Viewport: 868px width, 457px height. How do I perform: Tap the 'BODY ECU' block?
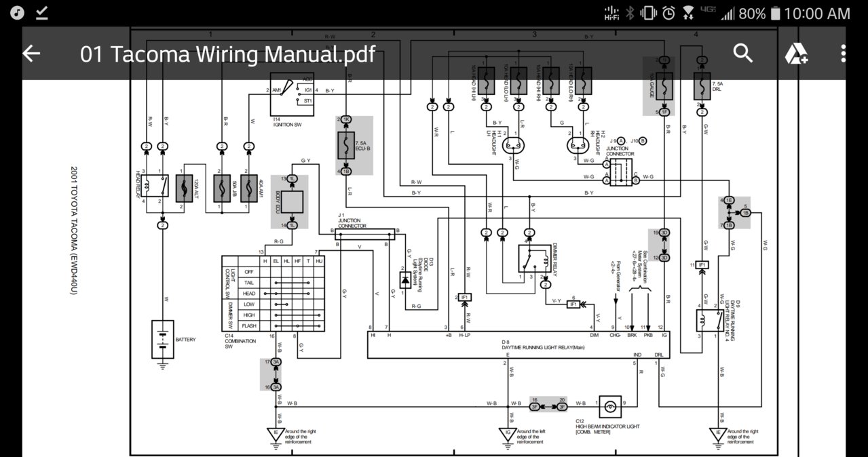click(x=292, y=202)
